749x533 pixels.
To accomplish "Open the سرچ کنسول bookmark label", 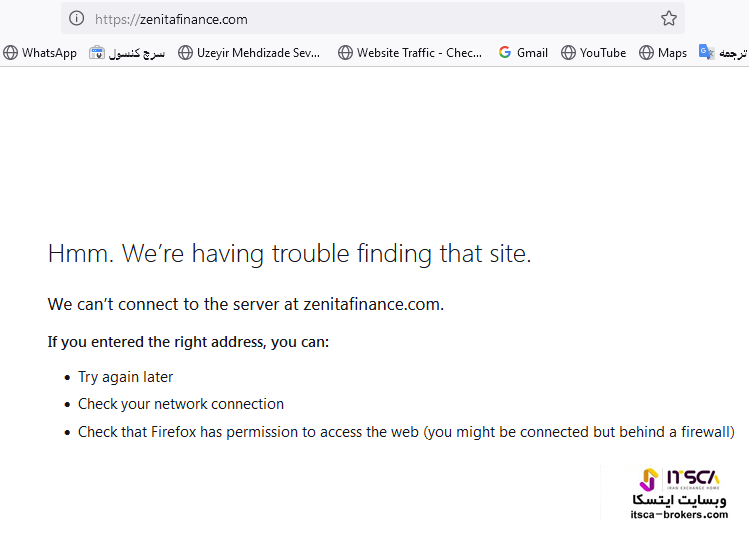I will coord(139,52).
